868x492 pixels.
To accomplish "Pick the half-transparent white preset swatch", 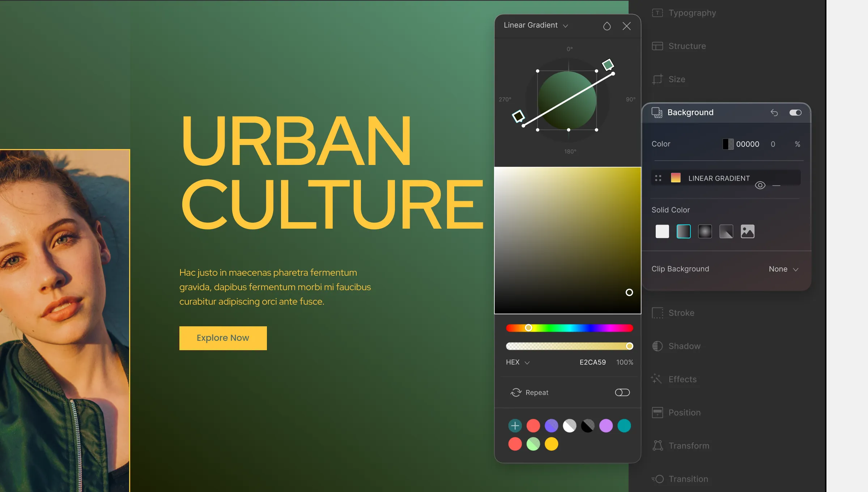I will (569, 426).
